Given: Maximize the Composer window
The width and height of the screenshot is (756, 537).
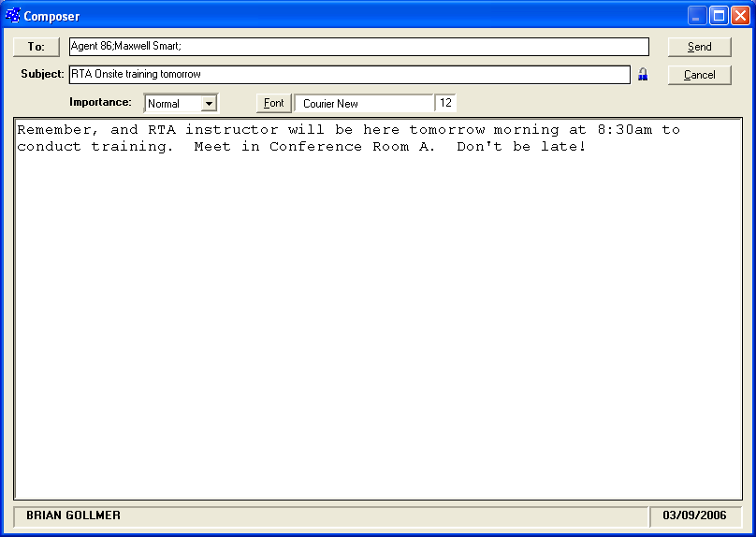Looking at the screenshot, I should 719,16.
